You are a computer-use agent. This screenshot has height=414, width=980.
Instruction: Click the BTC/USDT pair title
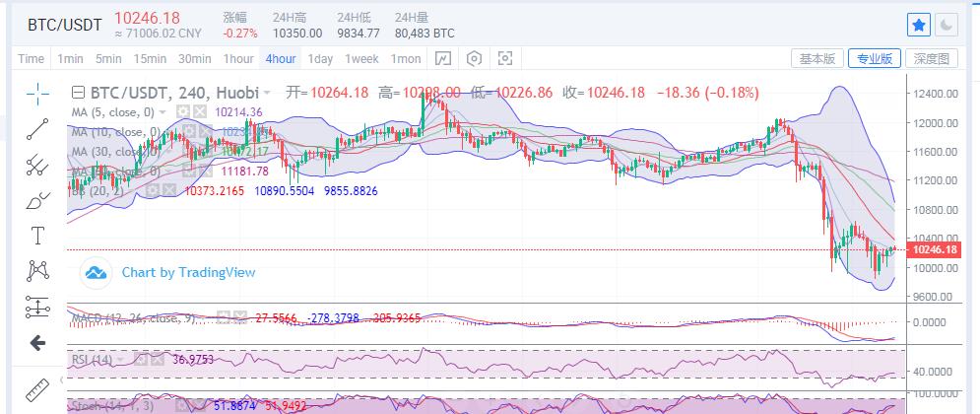tap(64, 25)
